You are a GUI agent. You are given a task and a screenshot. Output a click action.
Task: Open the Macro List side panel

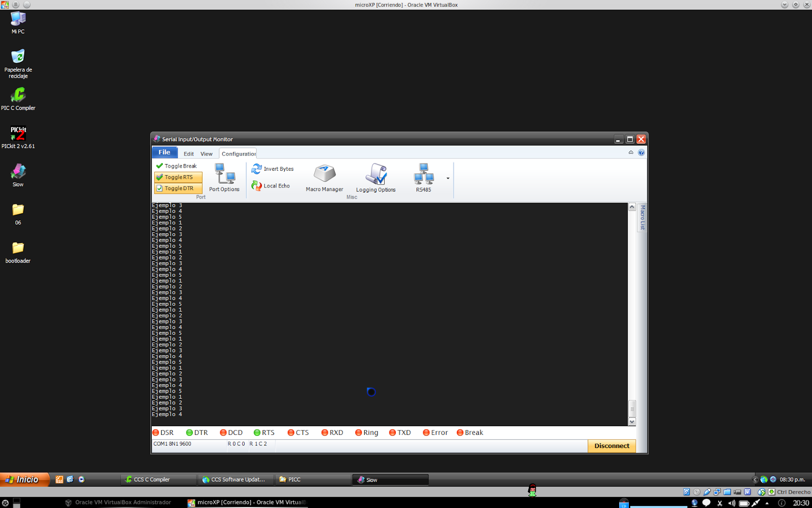pos(642,217)
